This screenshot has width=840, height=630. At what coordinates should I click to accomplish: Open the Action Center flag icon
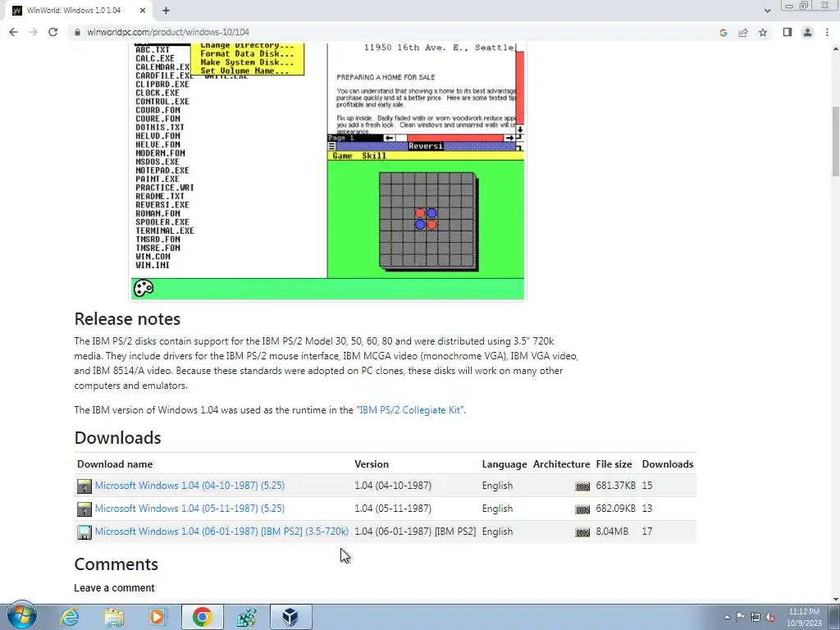point(741,617)
